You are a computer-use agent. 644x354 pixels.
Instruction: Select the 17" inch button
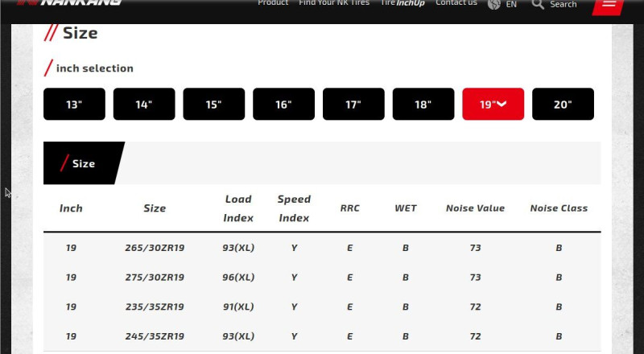click(x=353, y=104)
